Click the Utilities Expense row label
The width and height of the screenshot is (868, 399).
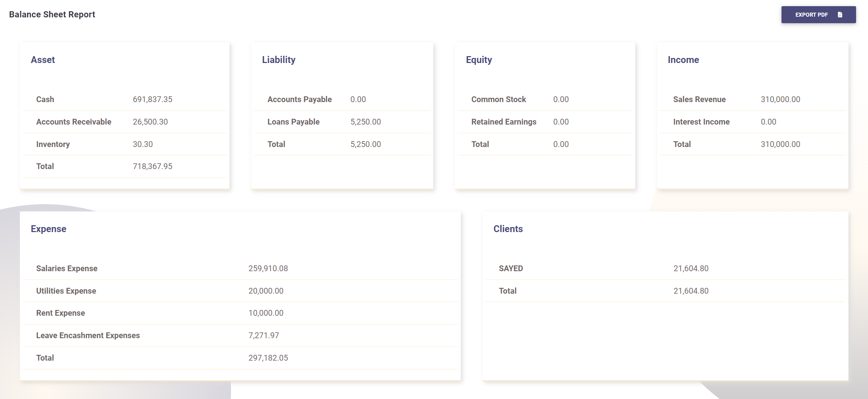[66, 291]
